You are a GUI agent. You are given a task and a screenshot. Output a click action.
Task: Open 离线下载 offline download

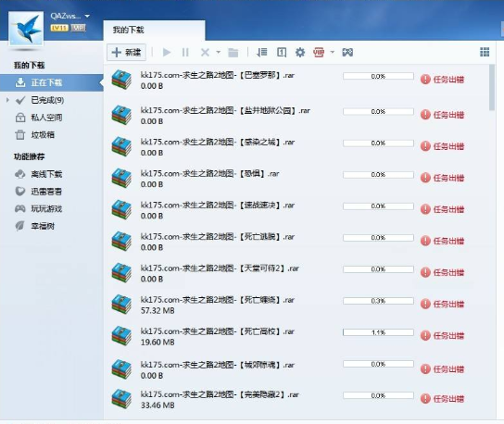(x=46, y=174)
